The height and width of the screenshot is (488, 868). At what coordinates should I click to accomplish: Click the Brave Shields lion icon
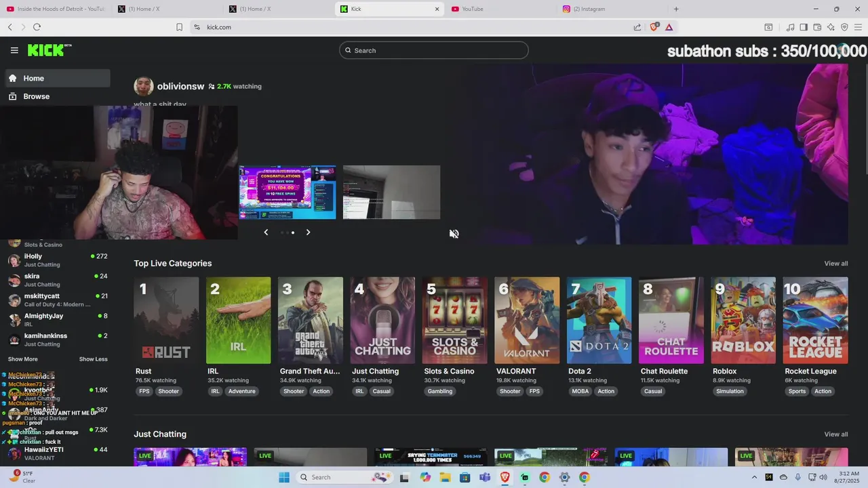(654, 27)
